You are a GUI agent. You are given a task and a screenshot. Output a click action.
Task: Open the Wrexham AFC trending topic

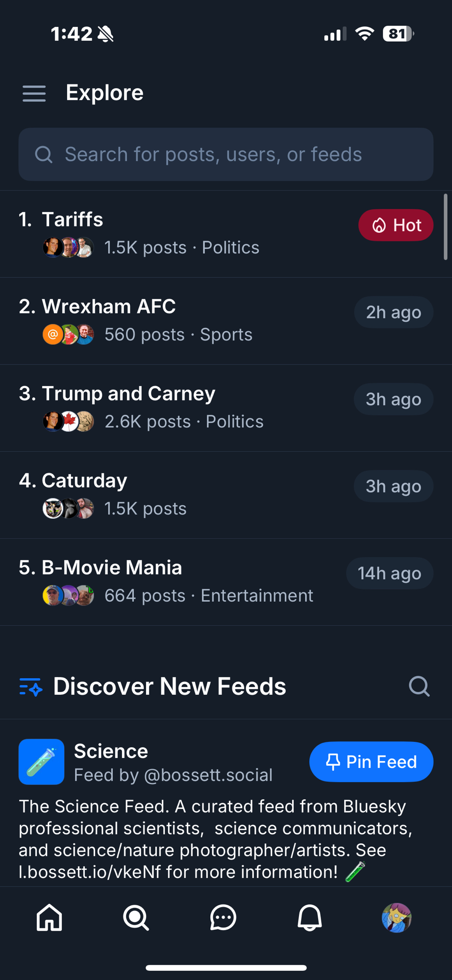click(x=108, y=307)
